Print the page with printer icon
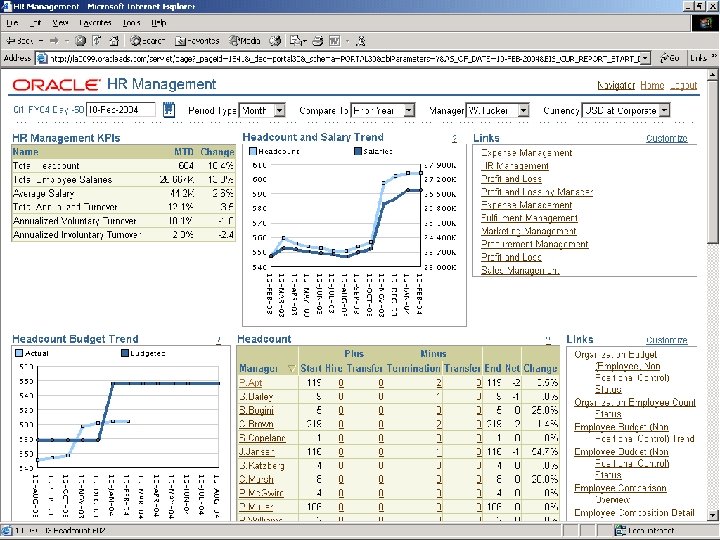This screenshot has height=540, width=720. (x=318, y=41)
